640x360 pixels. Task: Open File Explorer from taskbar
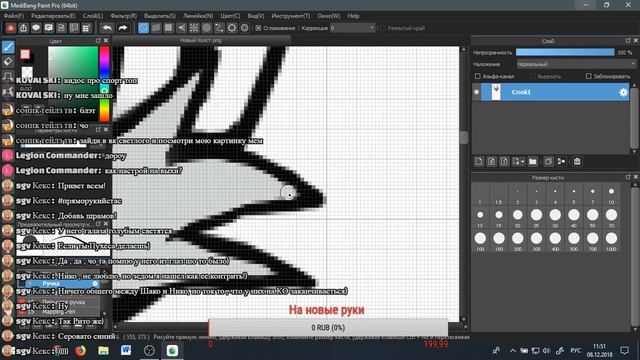103,350
